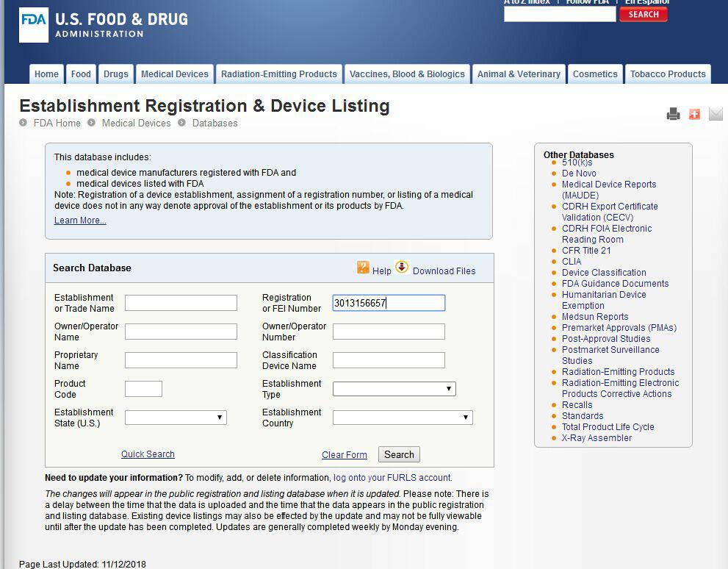The image size is (728, 569).
Task: Open Animal & Veterinary tab
Action: pyautogui.click(x=519, y=74)
